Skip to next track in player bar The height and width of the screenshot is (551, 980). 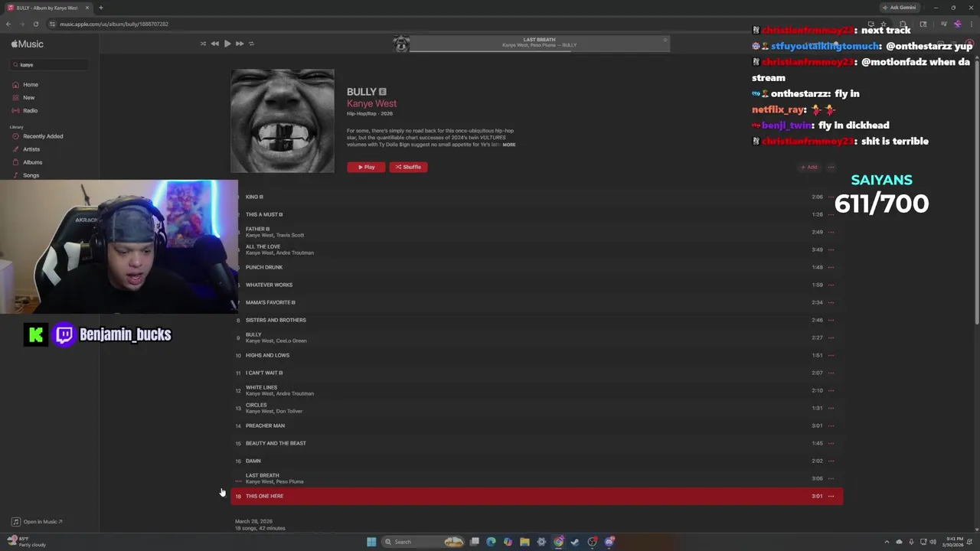point(240,44)
